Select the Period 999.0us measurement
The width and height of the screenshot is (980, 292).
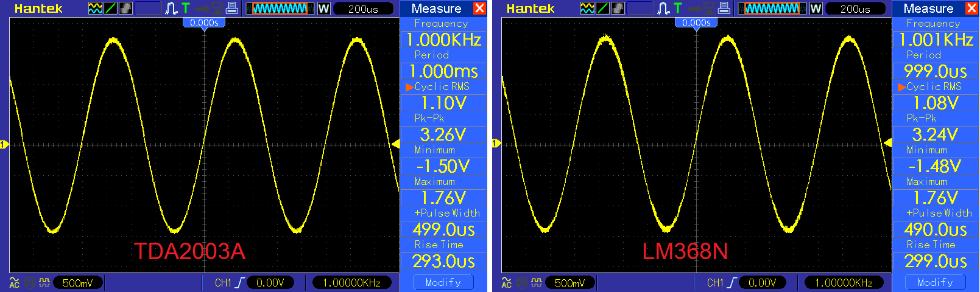click(936, 64)
